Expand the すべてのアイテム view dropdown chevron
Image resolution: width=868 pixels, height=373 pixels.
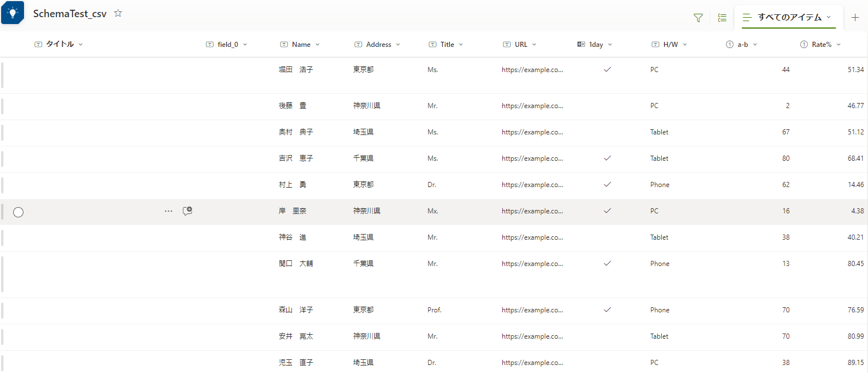click(829, 17)
